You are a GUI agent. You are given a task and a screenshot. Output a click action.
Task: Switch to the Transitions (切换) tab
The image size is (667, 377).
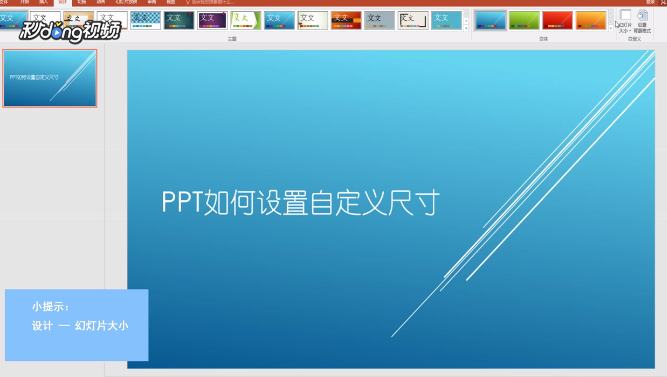82,2
